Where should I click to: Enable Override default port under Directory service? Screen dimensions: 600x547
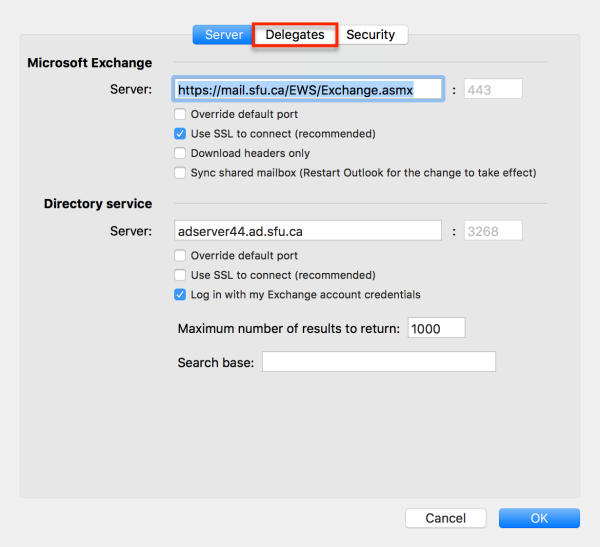point(180,256)
